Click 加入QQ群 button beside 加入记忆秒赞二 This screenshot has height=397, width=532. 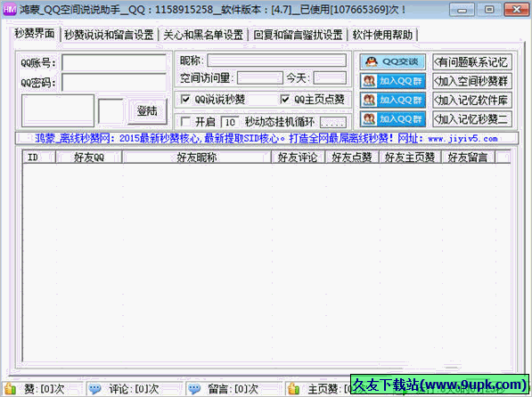click(393, 119)
